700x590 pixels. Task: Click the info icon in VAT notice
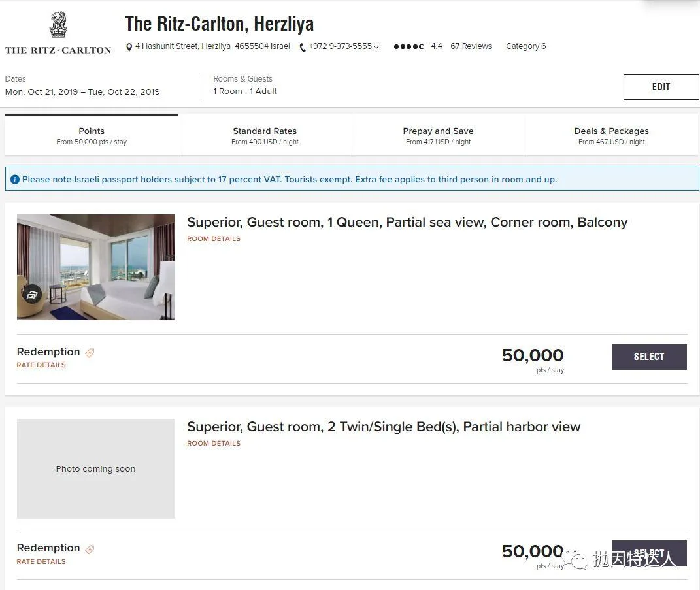[15, 179]
